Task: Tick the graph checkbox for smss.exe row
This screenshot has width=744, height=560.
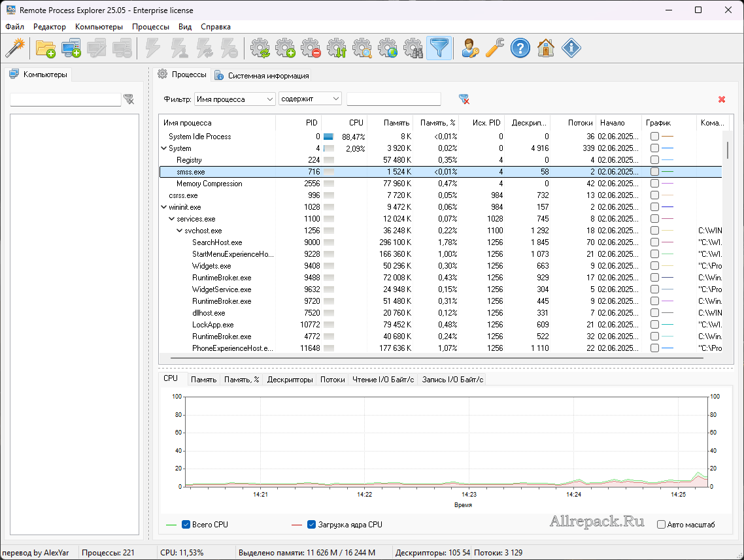Action: (x=655, y=172)
